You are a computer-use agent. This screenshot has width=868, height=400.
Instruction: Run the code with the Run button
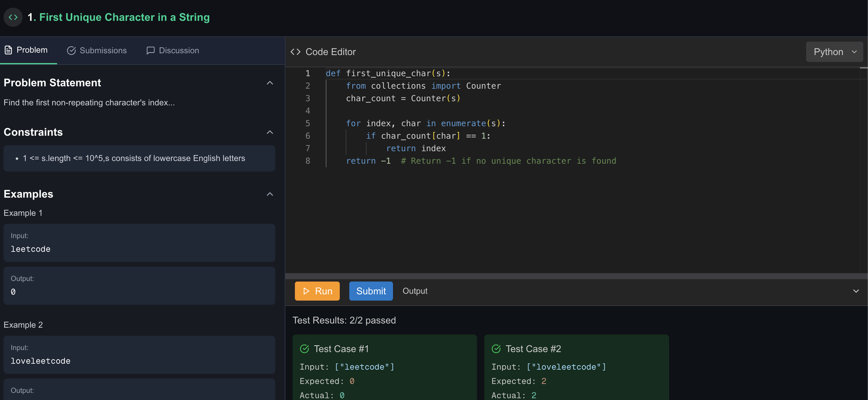coord(317,291)
